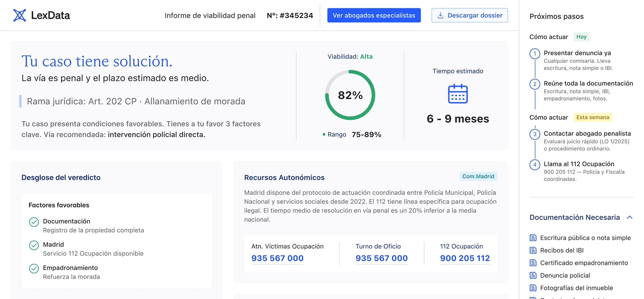
Task: Click intervención policial directa text
Action: [x=156, y=134]
